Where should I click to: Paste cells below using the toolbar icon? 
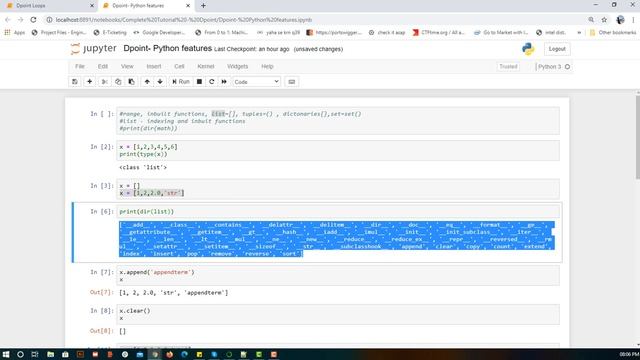(x=131, y=82)
